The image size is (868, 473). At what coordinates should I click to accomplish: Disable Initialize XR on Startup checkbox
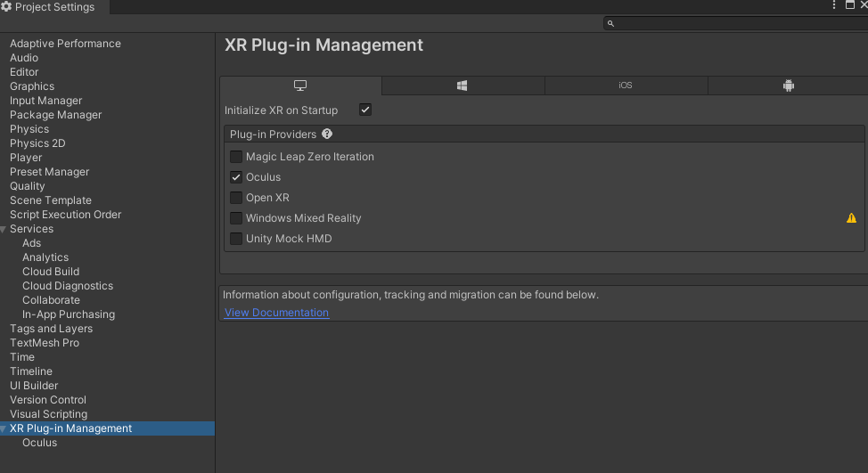click(x=365, y=110)
